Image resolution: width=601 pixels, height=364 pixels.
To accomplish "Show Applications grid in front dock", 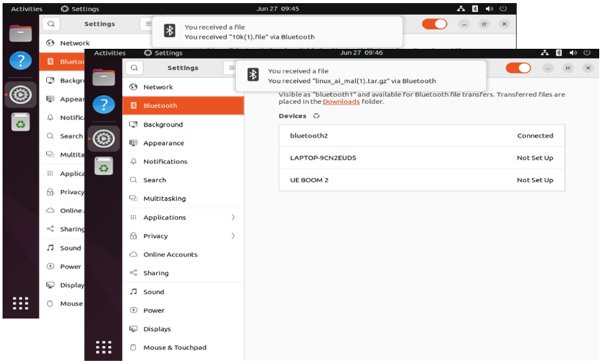I will (104, 347).
